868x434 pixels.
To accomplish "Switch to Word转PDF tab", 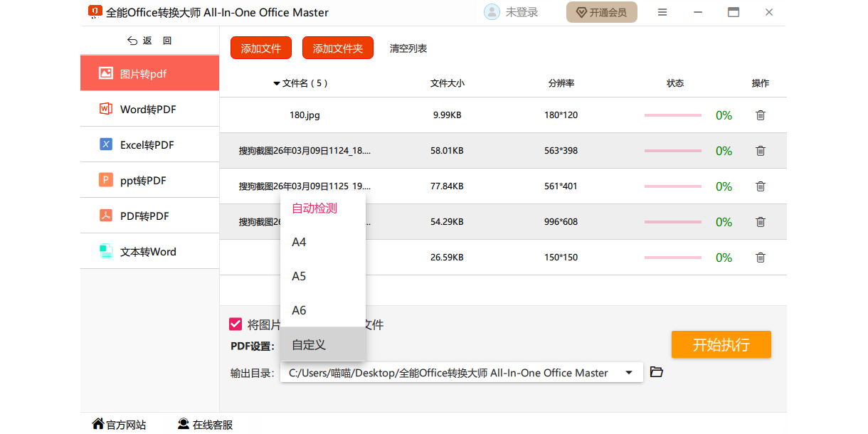I will (148, 110).
